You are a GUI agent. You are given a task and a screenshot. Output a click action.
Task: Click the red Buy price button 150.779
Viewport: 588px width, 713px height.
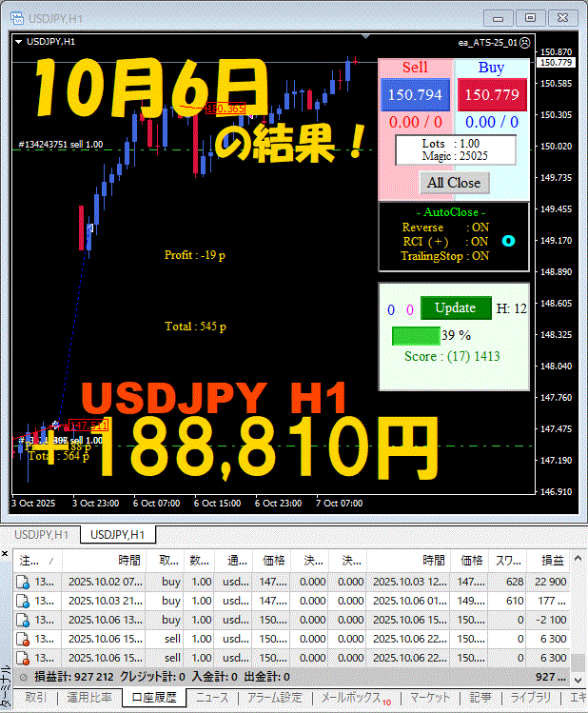point(492,94)
